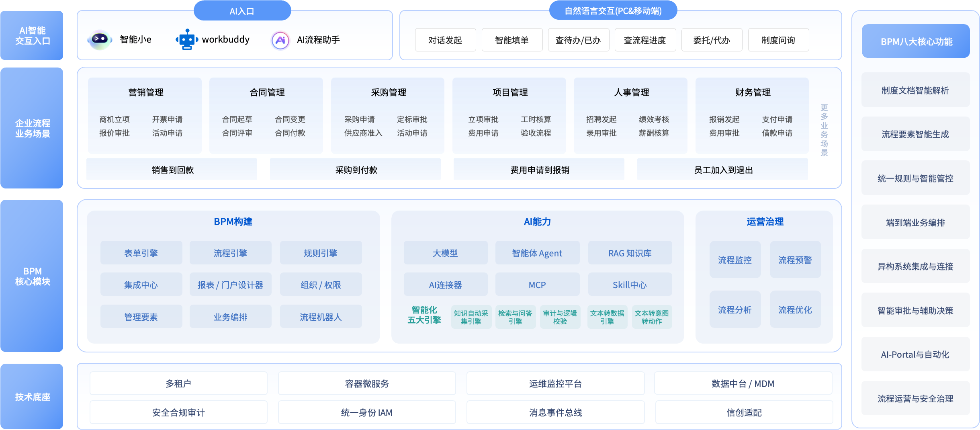Open 智能审批与辅助决策

pyautogui.click(x=916, y=310)
